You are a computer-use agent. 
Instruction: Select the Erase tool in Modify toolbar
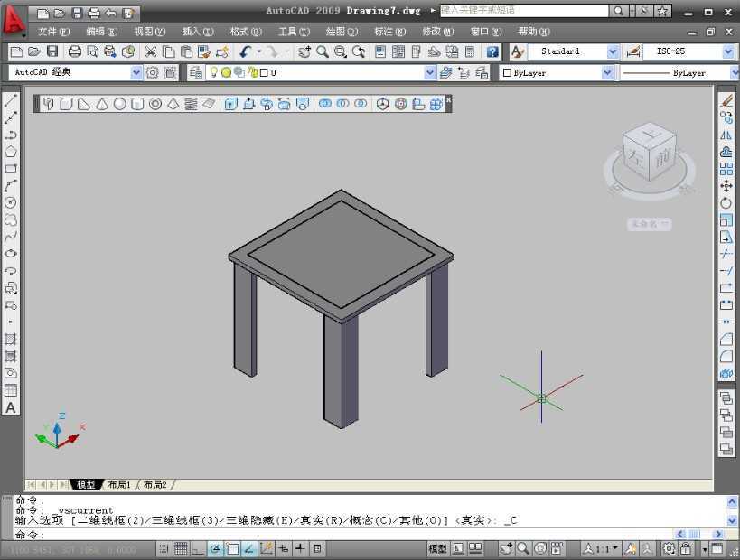pyautogui.click(x=726, y=100)
